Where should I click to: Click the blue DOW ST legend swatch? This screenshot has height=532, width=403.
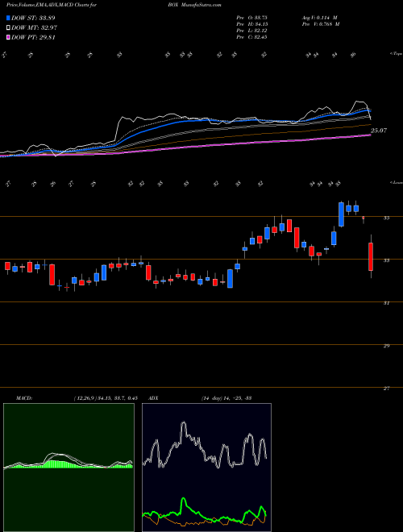[x=8, y=18]
